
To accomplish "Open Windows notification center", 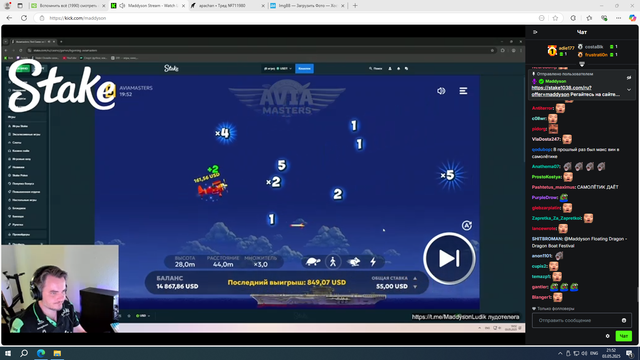I will [x=629, y=353].
